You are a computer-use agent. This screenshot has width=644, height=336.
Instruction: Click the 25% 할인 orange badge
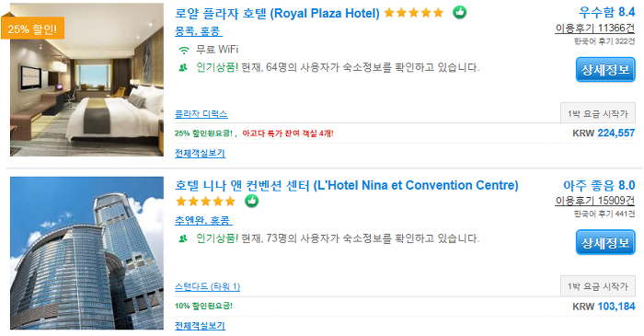tap(33, 29)
